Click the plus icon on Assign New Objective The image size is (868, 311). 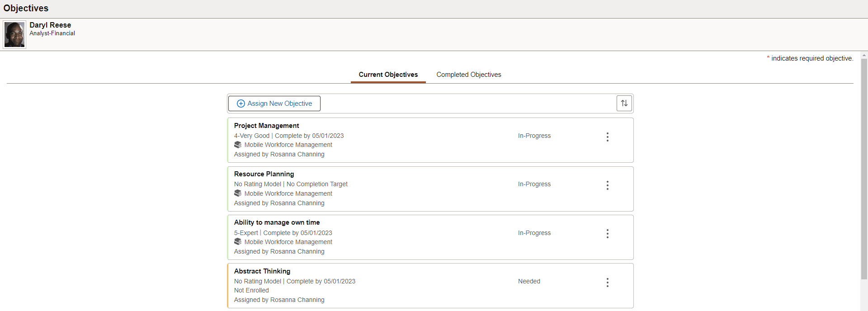241,104
